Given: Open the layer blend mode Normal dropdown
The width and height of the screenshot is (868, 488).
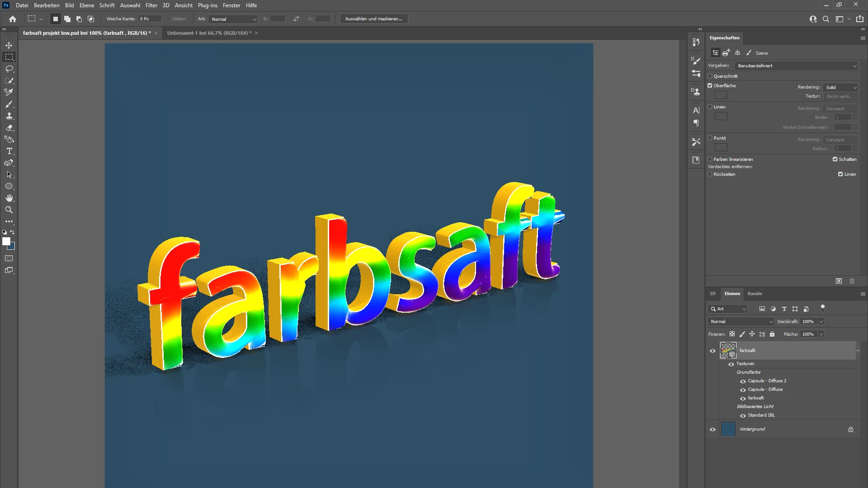Looking at the screenshot, I should pos(741,322).
